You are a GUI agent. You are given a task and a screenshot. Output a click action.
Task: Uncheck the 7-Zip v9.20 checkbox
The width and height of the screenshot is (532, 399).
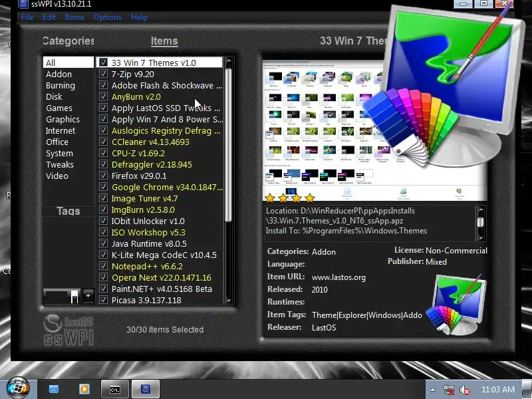103,74
